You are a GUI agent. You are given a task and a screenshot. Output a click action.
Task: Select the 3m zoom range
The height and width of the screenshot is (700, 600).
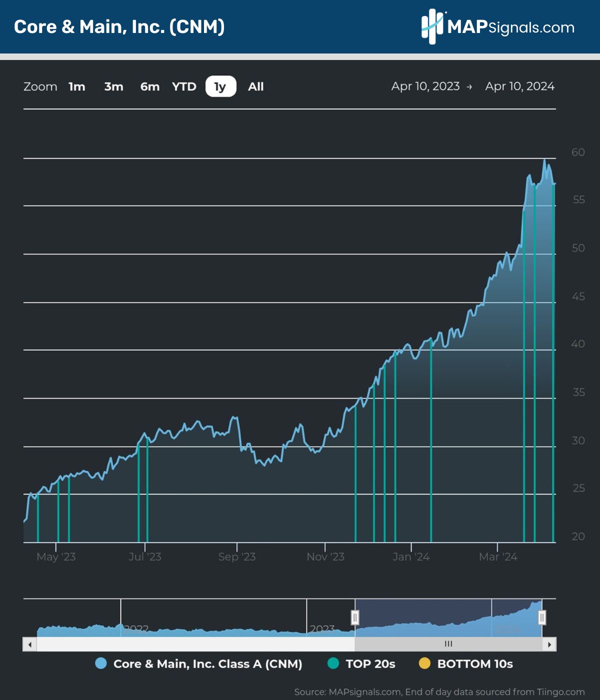click(113, 86)
